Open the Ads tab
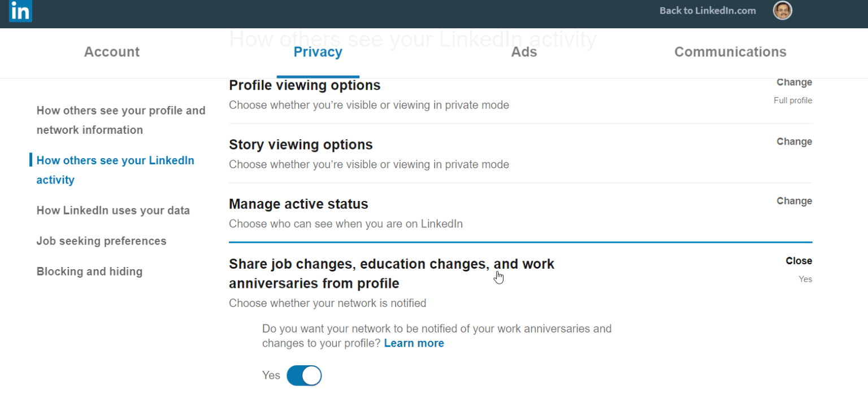The image size is (868, 403). click(x=524, y=52)
